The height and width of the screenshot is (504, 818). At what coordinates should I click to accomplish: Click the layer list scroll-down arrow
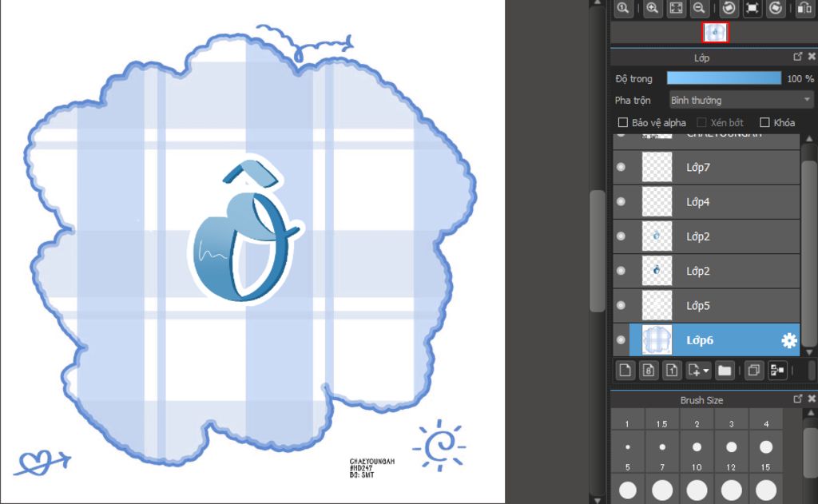pos(809,351)
